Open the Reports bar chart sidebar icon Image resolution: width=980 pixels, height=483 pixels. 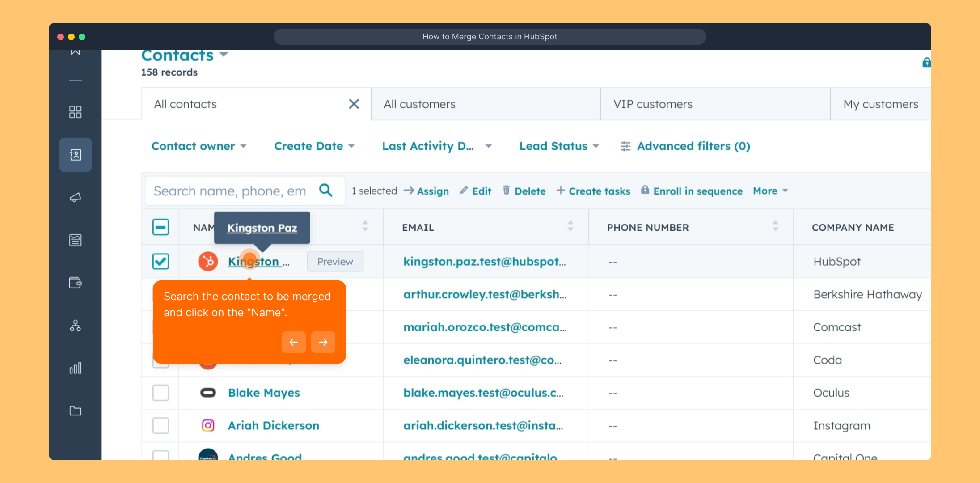(x=75, y=368)
